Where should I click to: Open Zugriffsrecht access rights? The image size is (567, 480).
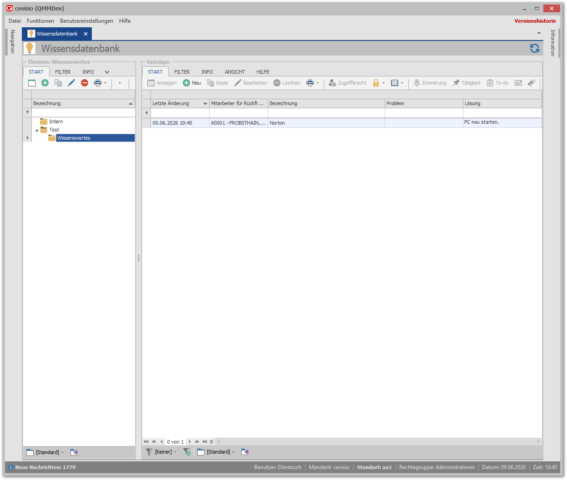point(348,83)
